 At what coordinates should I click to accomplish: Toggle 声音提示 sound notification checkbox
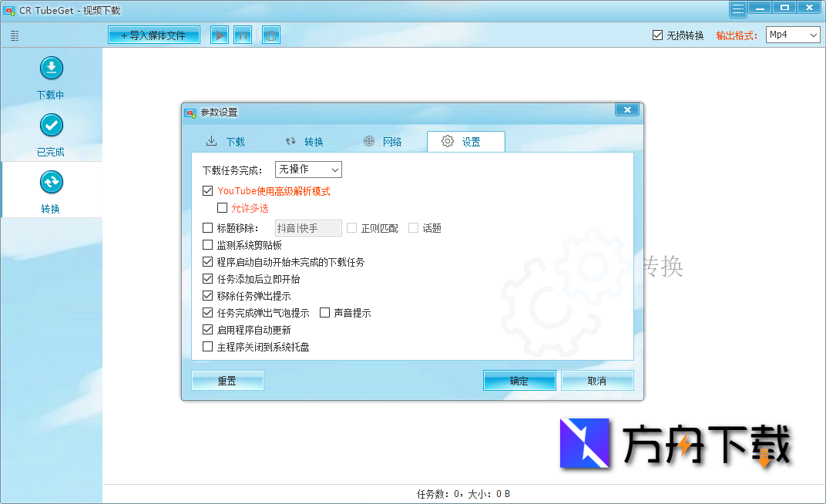[324, 312]
